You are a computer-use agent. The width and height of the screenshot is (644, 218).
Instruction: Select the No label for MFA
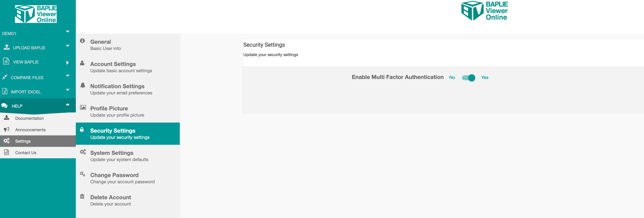[x=452, y=78]
